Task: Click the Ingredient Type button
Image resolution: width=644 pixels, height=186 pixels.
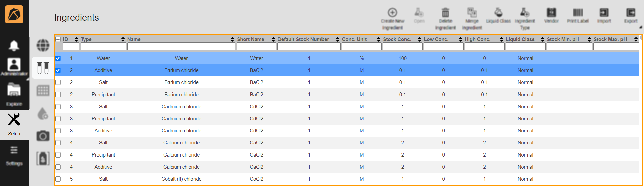Action: coord(525,18)
